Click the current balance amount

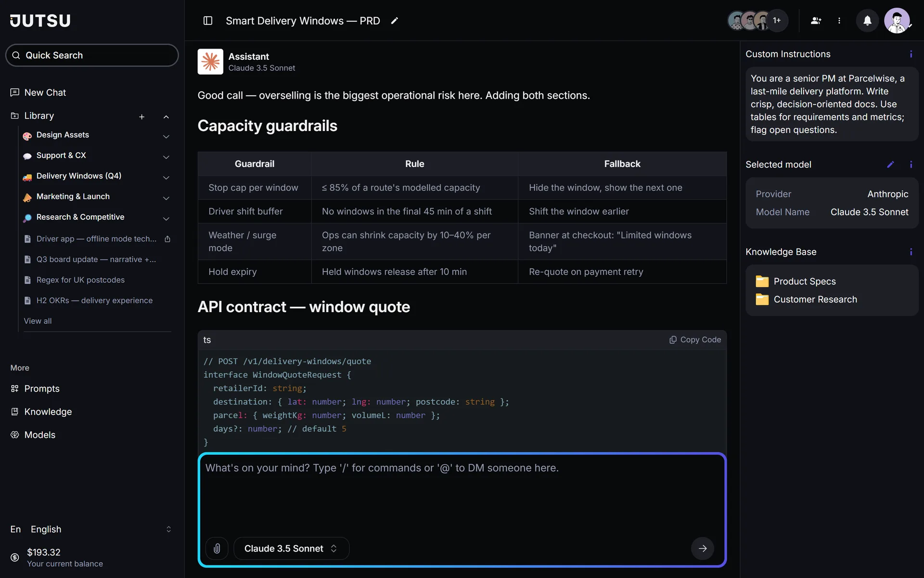pos(44,552)
